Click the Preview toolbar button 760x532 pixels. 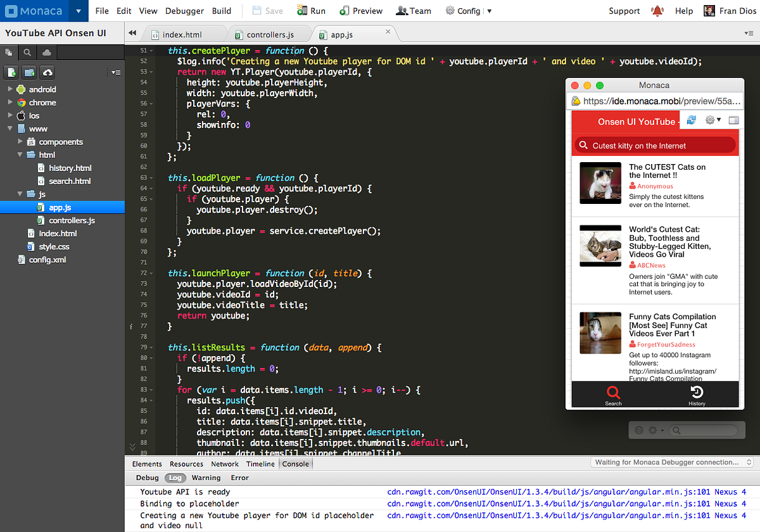coord(361,11)
